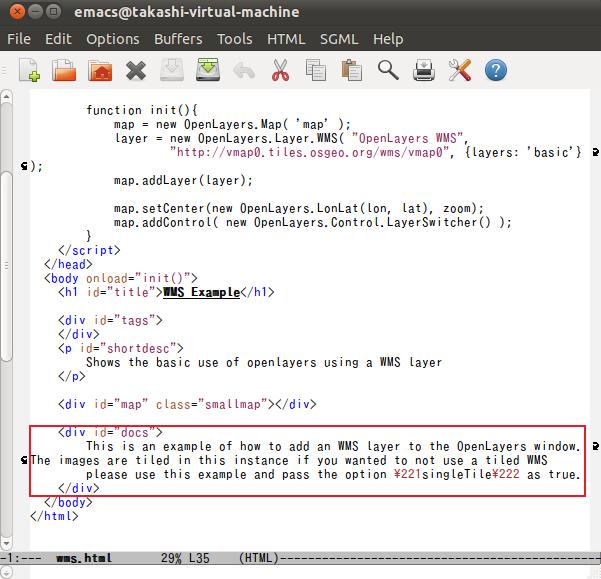Click the map.addControl LayerSwitcher line
The image size is (601, 579).
313,223
